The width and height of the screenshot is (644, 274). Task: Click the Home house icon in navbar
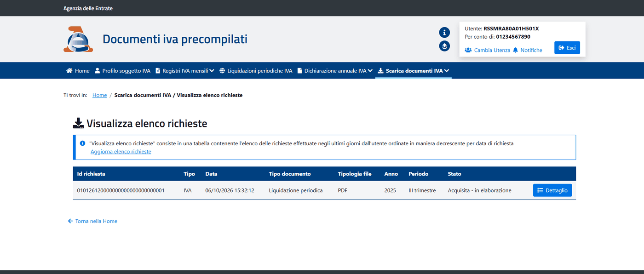click(x=69, y=71)
